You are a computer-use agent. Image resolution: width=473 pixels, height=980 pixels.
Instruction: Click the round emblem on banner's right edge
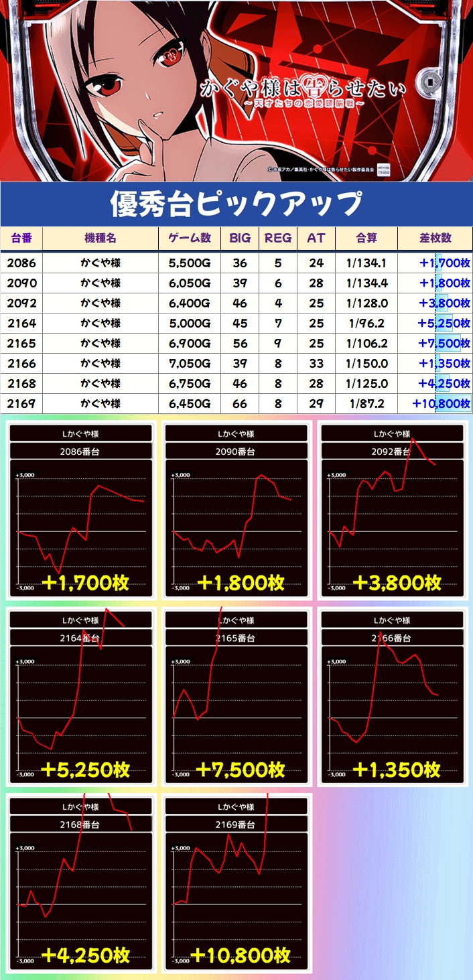(x=425, y=83)
